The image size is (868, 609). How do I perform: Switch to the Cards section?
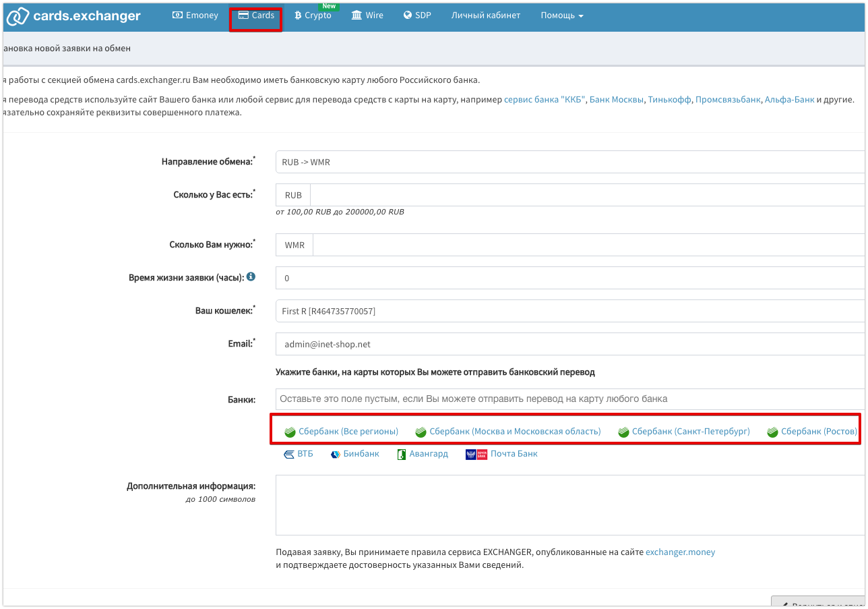click(256, 15)
